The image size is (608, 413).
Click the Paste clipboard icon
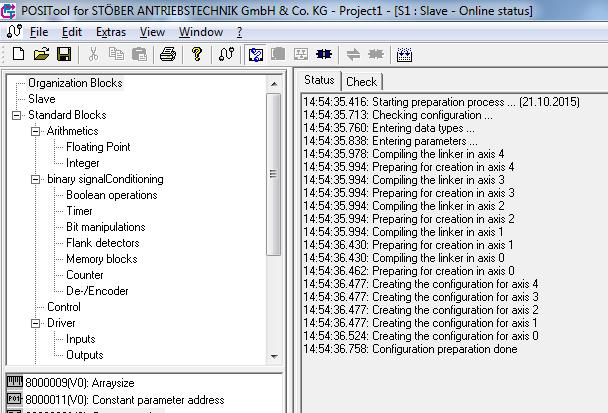[x=139, y=54]
